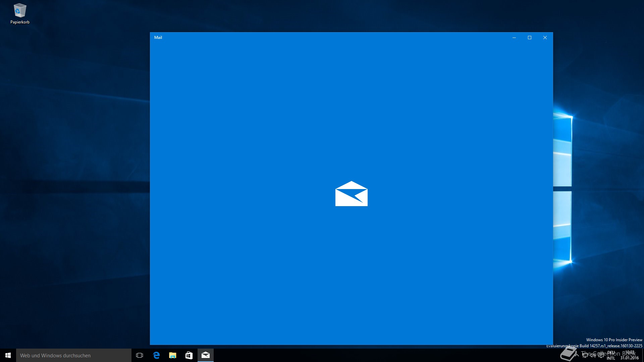The width and height of the screenshot is (644, 362).
Task: Click the Show desktop strip on the taskbar edge
Action: coord(643,355)
